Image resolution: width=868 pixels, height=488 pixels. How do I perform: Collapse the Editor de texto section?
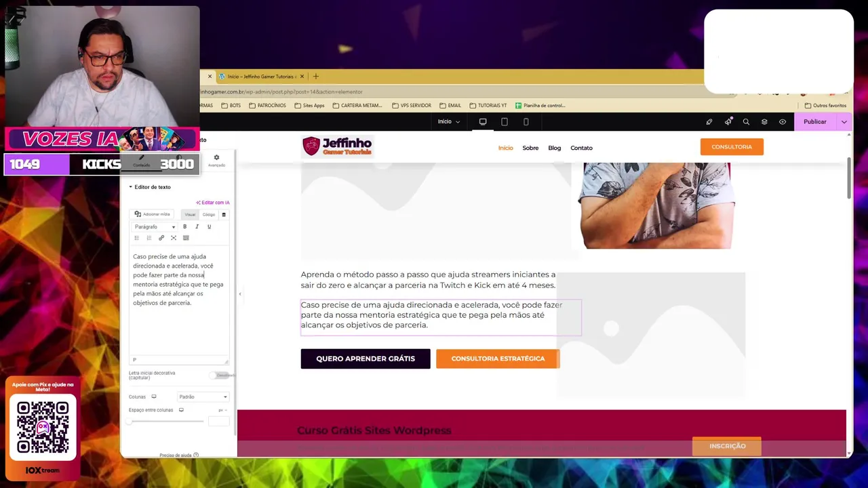click(150, 187)
